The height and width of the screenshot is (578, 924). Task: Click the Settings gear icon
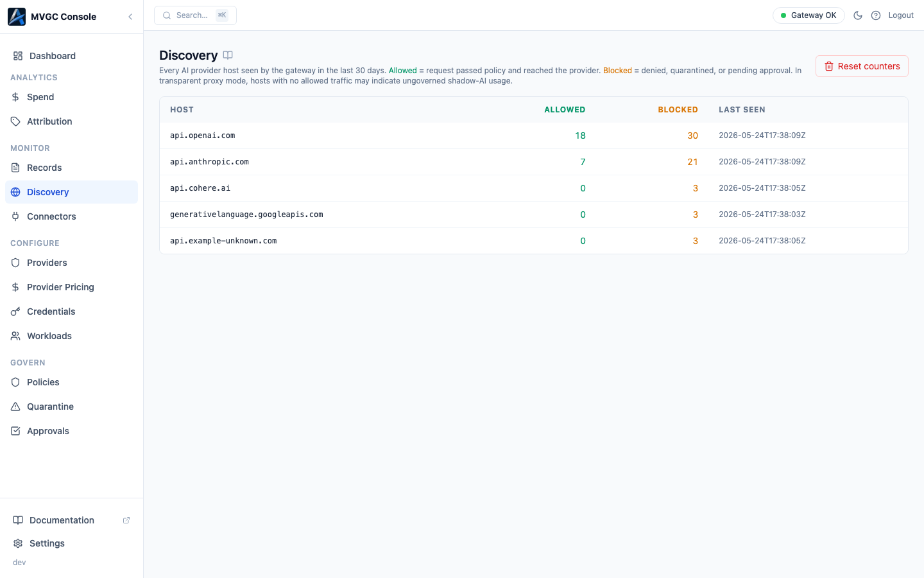click(x=18, y=543)
